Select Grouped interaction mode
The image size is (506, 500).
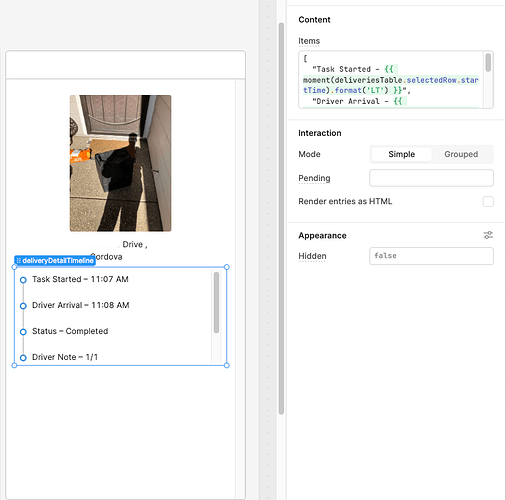pyautogui.click(x=461, y=154)
